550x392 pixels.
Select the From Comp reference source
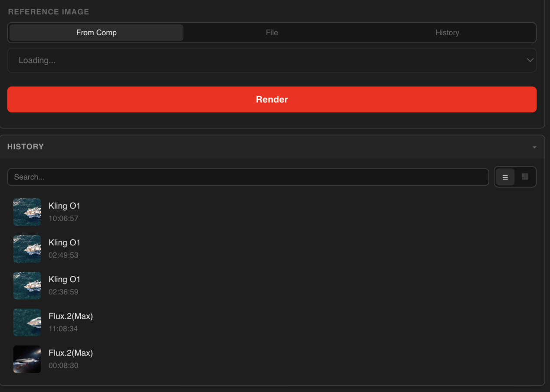[x=96, y=33]
